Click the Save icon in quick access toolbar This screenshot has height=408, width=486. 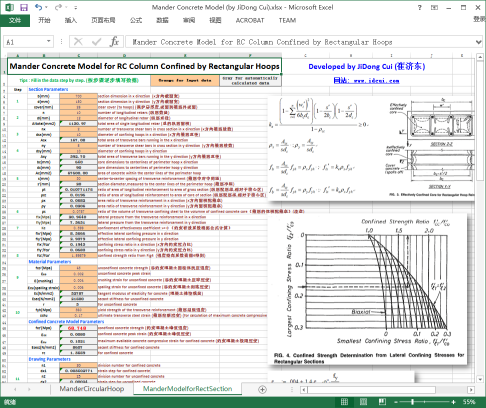(24, 7)
